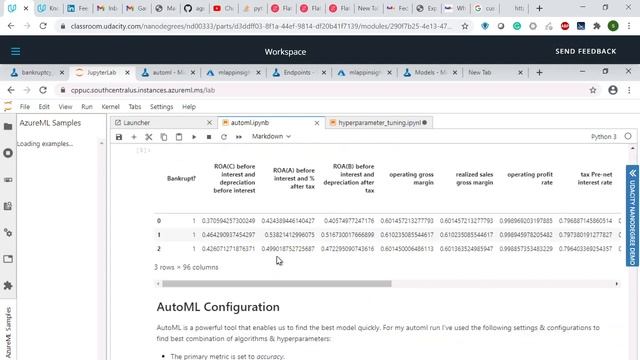Save the notebook with the save icon
Viewport: 640px width, 360px height.
119,137
